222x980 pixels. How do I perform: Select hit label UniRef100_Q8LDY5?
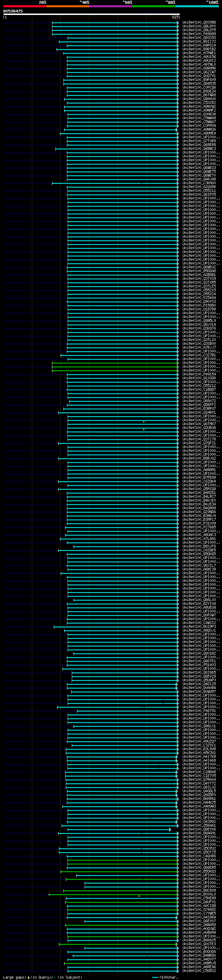tap(199, 30)
